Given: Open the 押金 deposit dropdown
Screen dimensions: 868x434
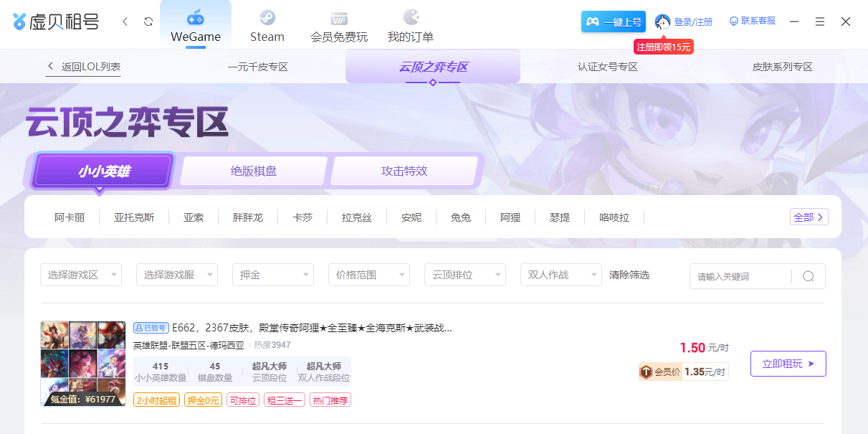Looking at the screenshot, I should pos(272,275).
